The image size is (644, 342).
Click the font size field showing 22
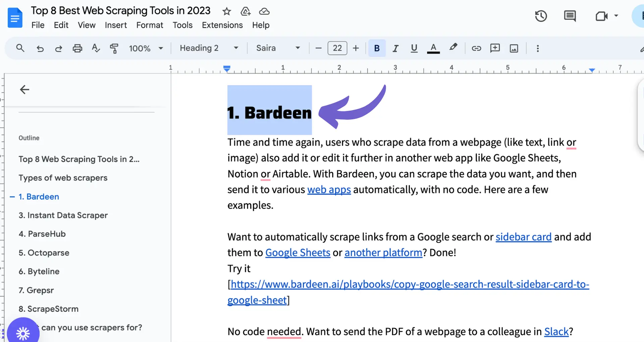click(337, 48)
